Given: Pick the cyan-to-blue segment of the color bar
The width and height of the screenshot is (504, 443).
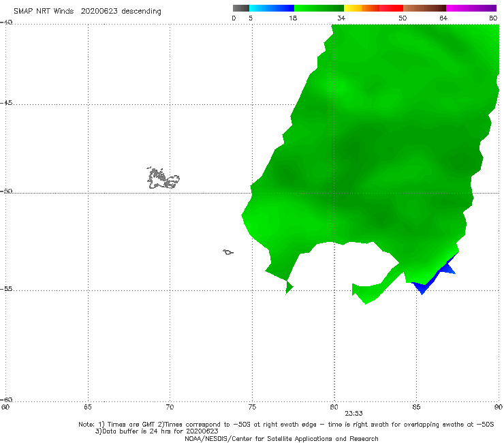Looking at the screenshot, I should (x=272, y=8).
